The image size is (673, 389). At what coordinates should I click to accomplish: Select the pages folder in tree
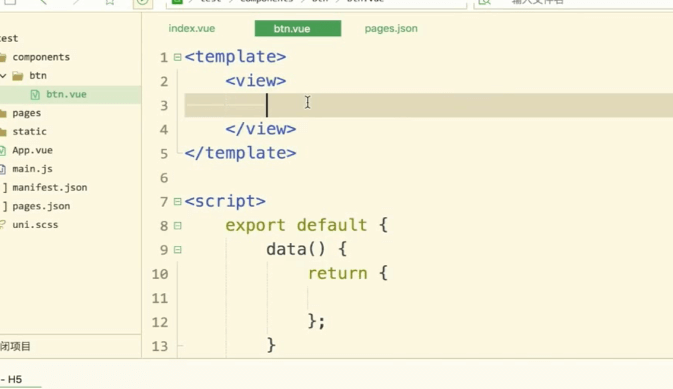click(x=27, y=113)
